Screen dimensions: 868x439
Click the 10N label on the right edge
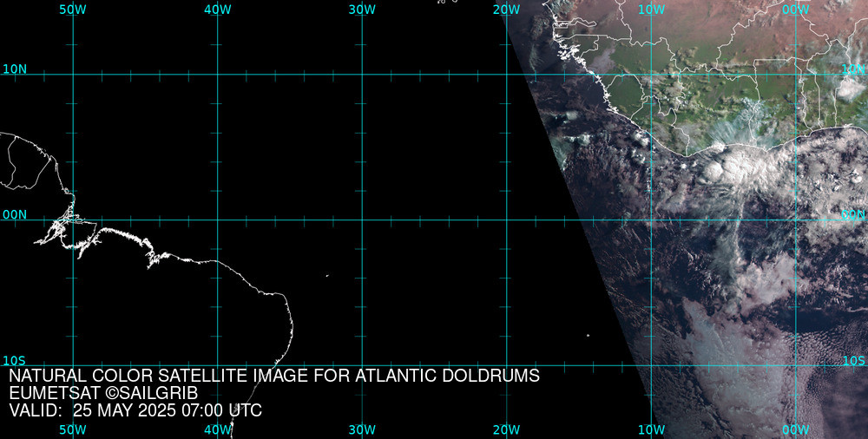(853, 69)
